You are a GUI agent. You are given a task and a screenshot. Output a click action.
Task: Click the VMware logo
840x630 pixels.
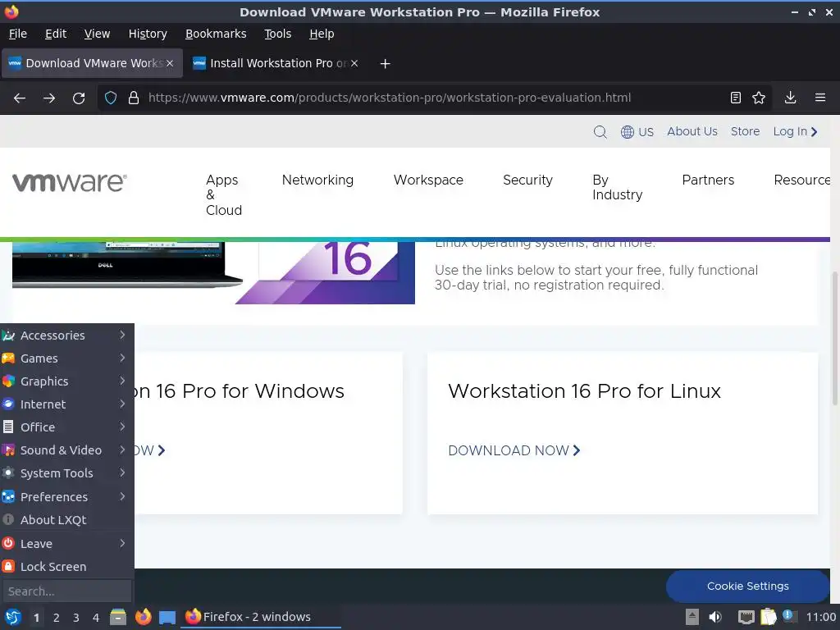(x=70, y=183)
